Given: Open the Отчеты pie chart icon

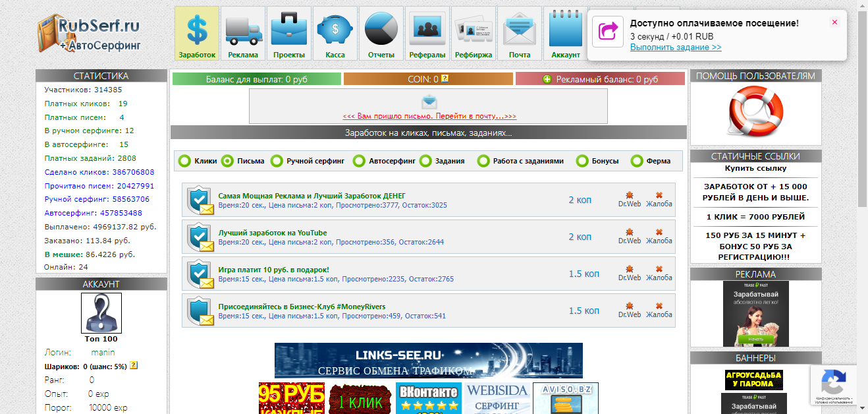Looking at the screenshot, I should (x=381, y=34).
